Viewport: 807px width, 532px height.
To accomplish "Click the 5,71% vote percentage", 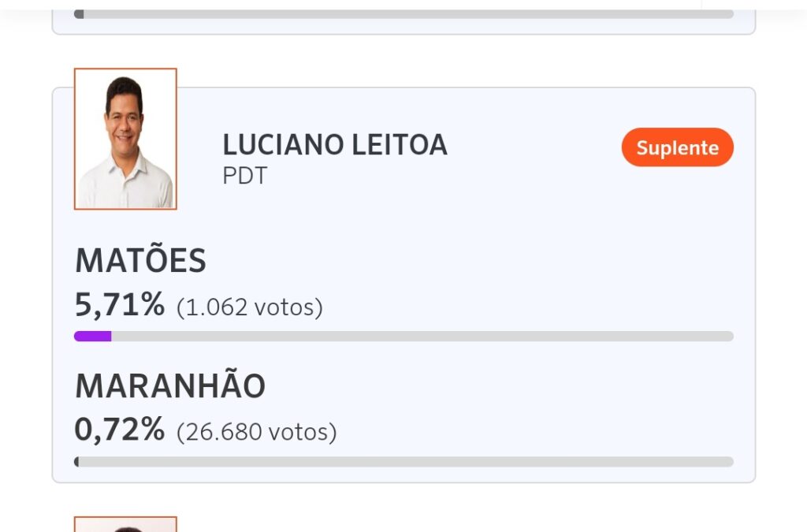I will click(120, 304).
